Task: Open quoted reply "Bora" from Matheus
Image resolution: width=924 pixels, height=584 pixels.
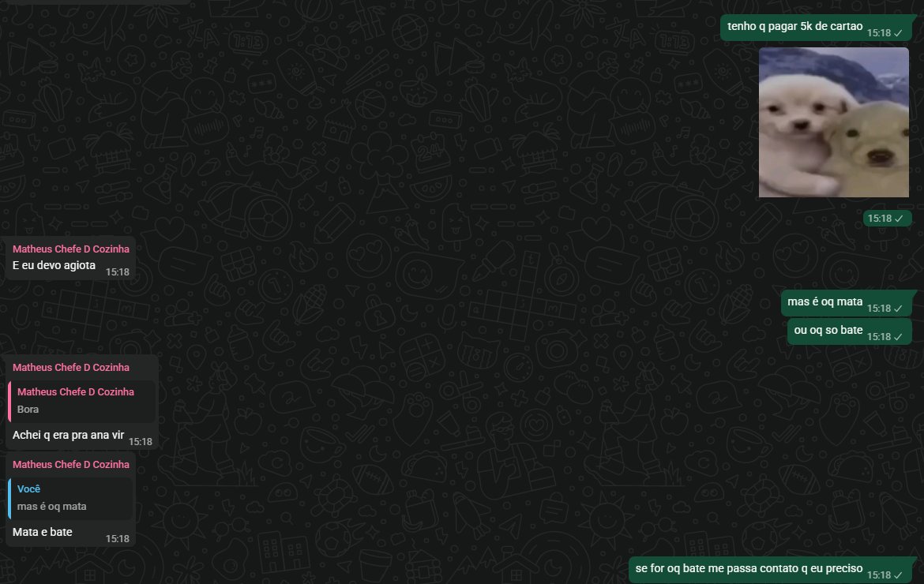Action: 82,401
